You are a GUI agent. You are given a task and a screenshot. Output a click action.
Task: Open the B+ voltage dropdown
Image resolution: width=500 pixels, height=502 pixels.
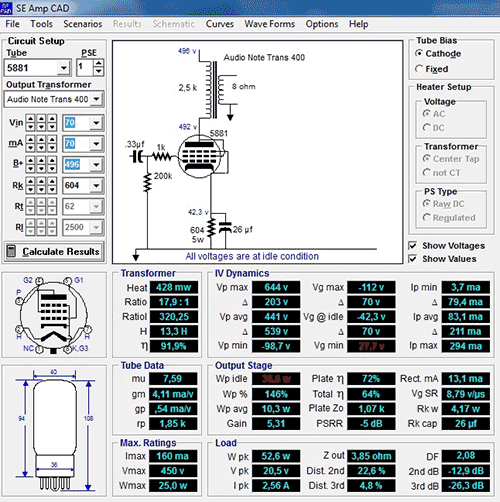tap(96, 165)
